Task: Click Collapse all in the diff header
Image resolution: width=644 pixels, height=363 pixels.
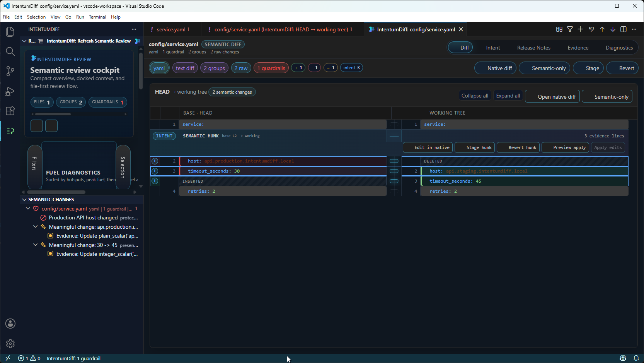Action: [x=475, y=96]
